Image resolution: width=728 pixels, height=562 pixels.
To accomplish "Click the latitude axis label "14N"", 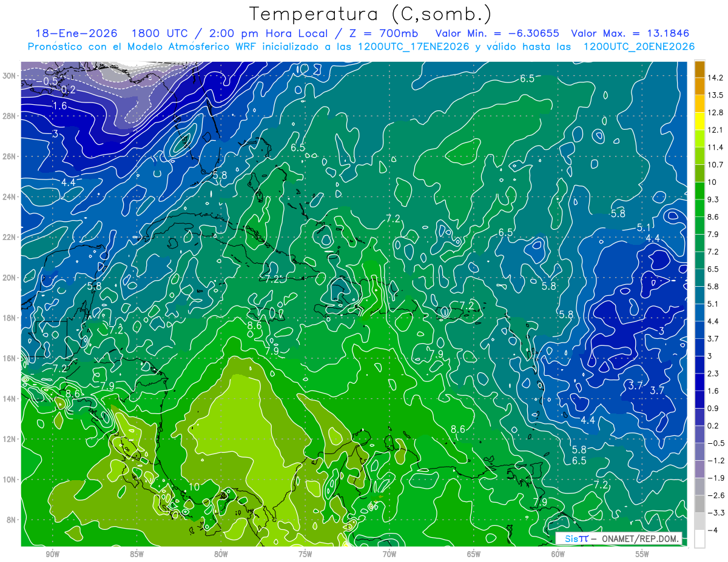I will [x=9, y=398].
